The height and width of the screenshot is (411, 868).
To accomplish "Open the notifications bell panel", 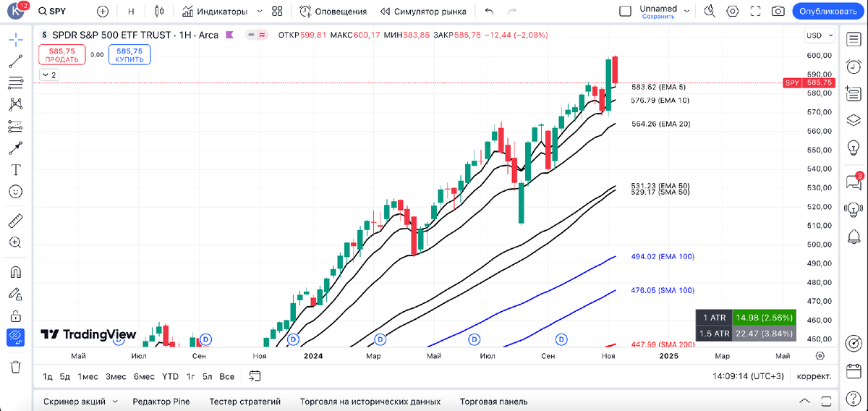I will coord(854,236).
